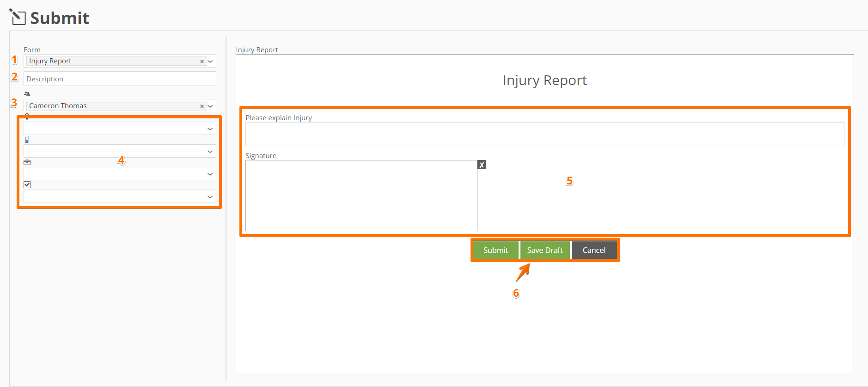Save the form with Save Draft

(x=545, y=250)
